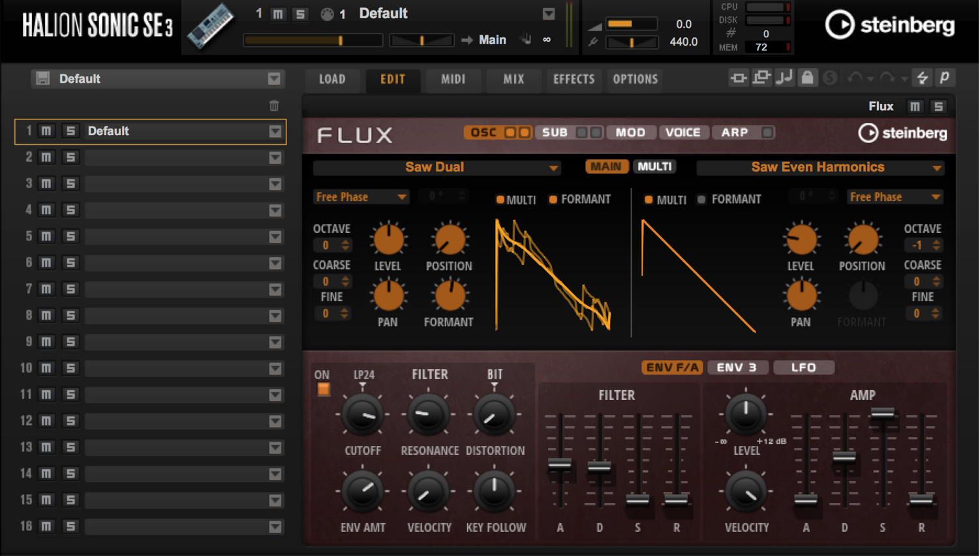This screenshot has height=556, width=980.
Task: Open the MOD page in Flux
Action: (630, 132)
